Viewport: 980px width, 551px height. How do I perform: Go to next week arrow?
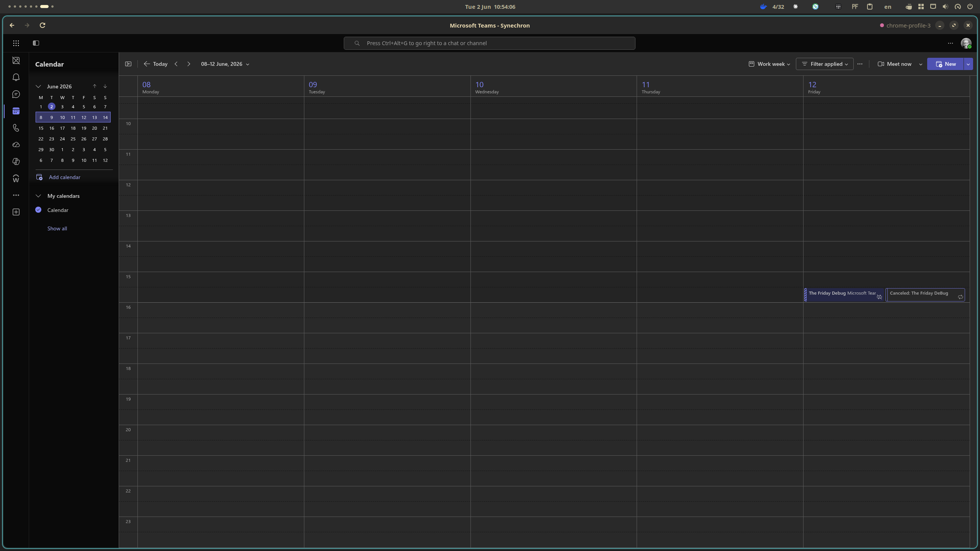[189, 64]
